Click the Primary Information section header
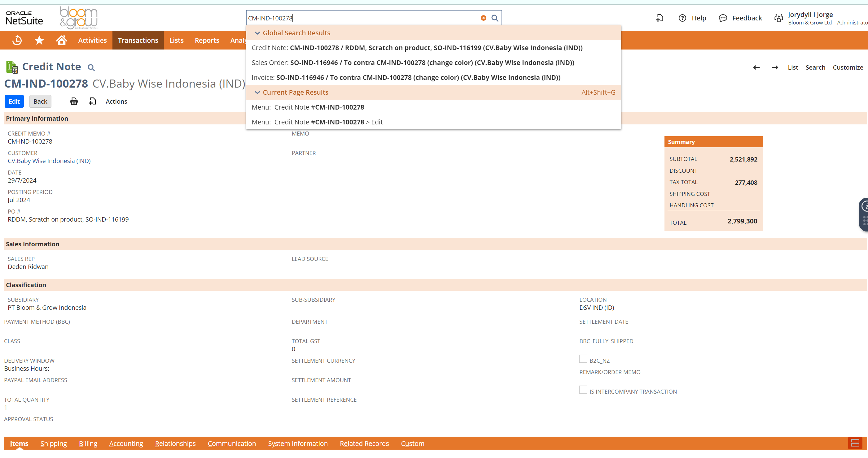 click(37, 119)
